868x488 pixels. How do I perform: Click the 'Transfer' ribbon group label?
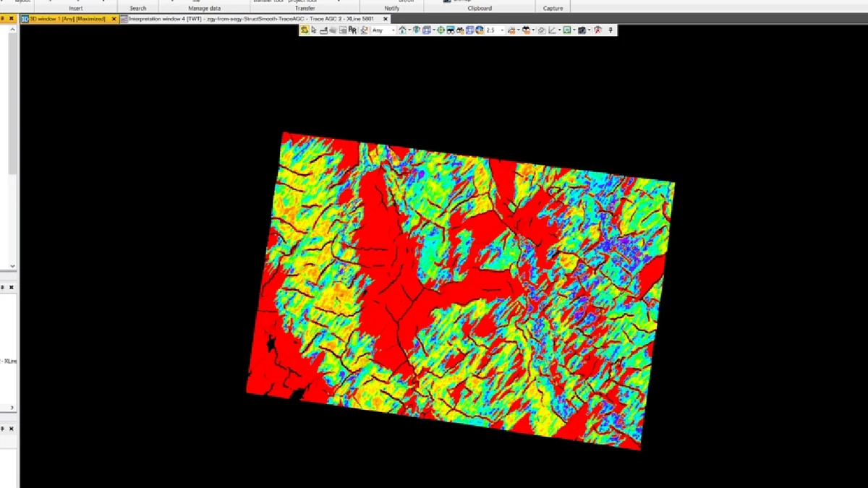[x=305, y=8]
